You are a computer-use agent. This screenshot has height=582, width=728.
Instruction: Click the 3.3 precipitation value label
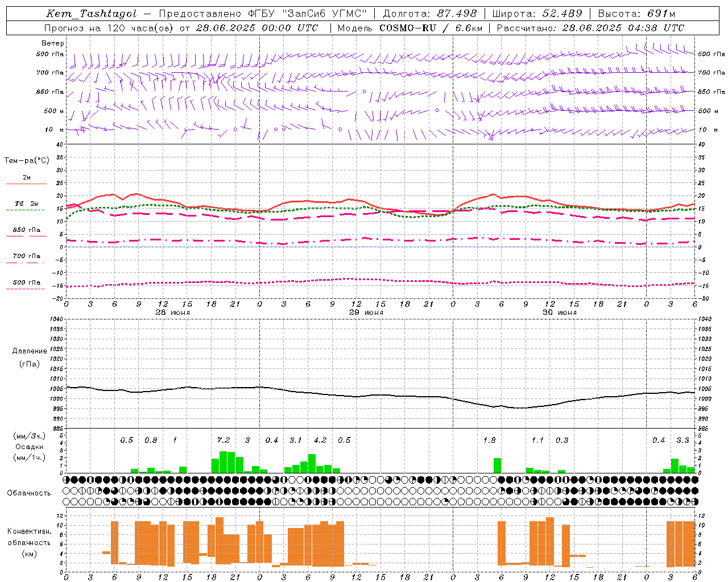tap(682, 440)
